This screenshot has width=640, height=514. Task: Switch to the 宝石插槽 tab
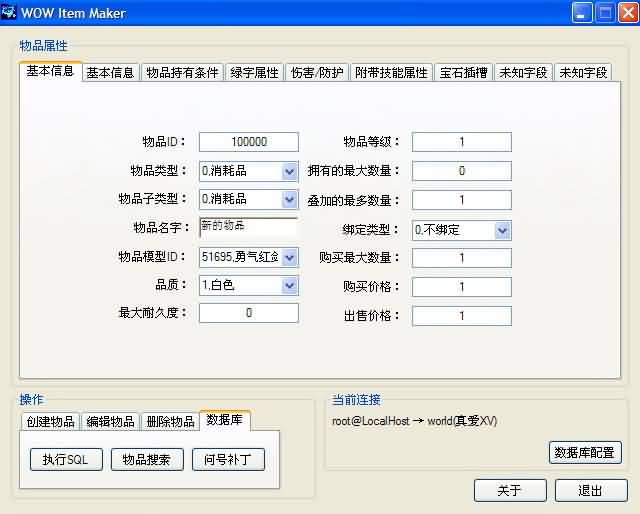464,73
